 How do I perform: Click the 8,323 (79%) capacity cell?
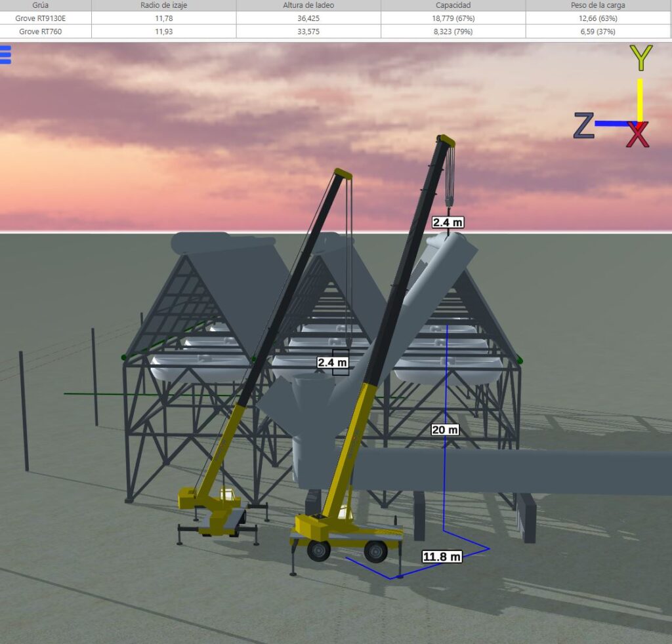tap(453, 31)
